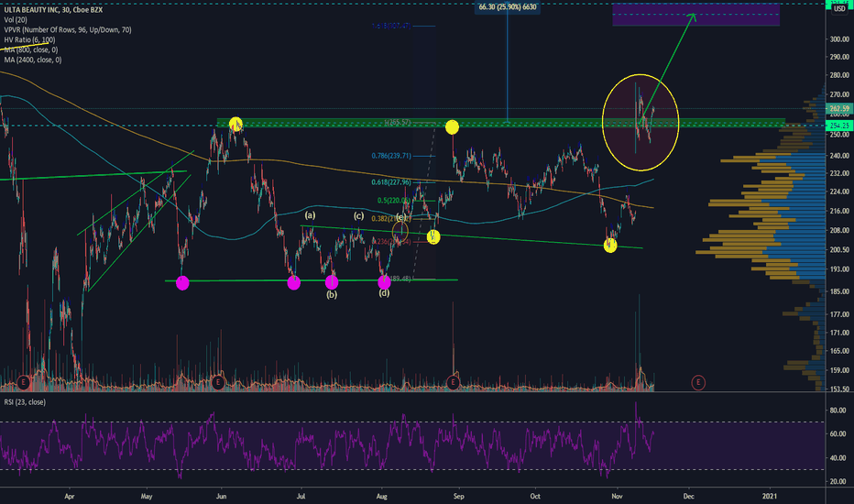This screenshot has width=854, height=504.
Task: Open the earnings marker before April
Action: coord(23,382)
